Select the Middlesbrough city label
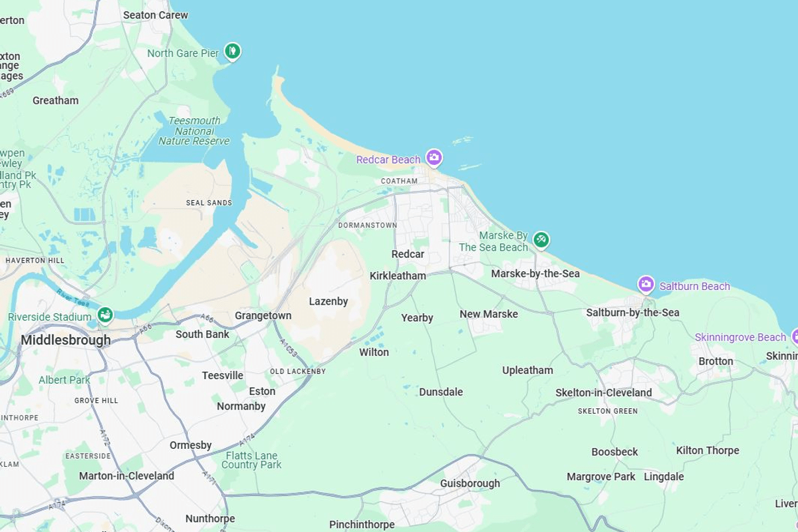This screenshot has width=798, height=532. (x=66, y=340)
